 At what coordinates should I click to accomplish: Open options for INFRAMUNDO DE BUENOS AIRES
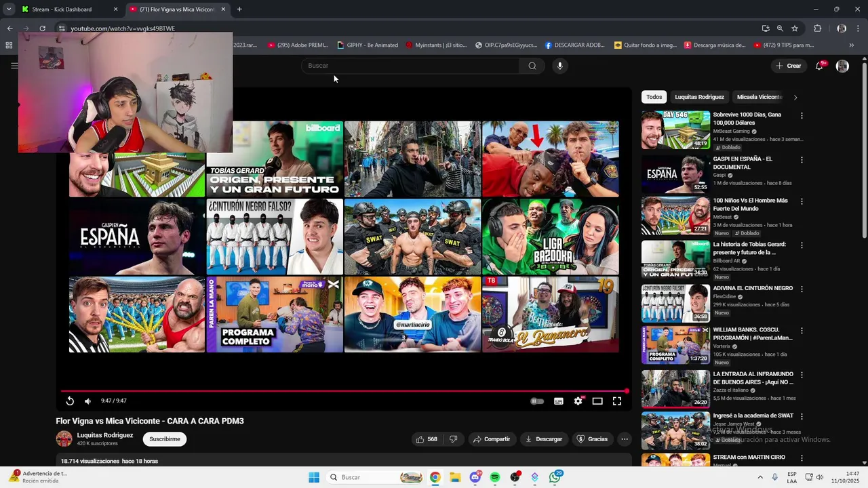802,375
